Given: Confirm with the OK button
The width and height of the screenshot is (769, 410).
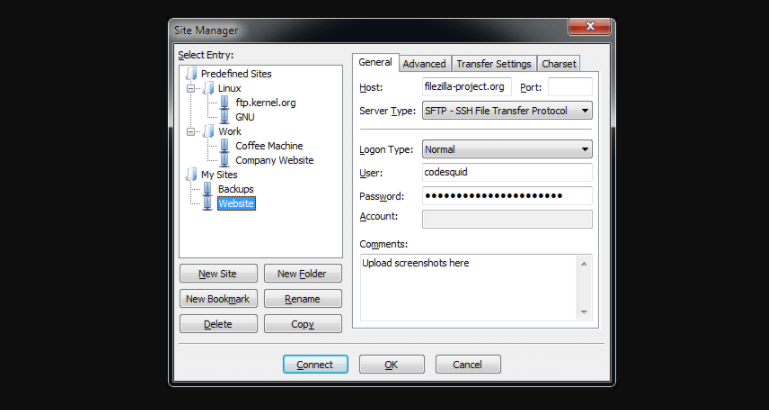Looking at the screenshot, I should pyautogui.click(x=391, y=364).
